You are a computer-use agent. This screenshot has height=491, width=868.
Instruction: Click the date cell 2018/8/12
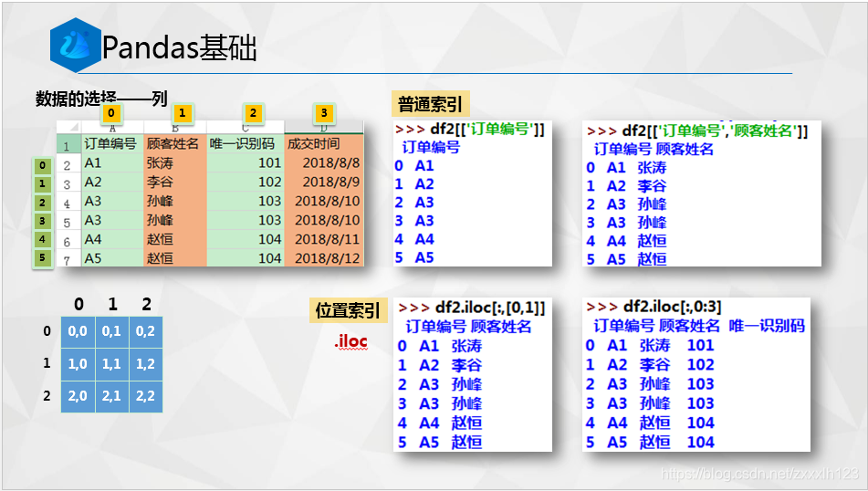coord(324,258)
